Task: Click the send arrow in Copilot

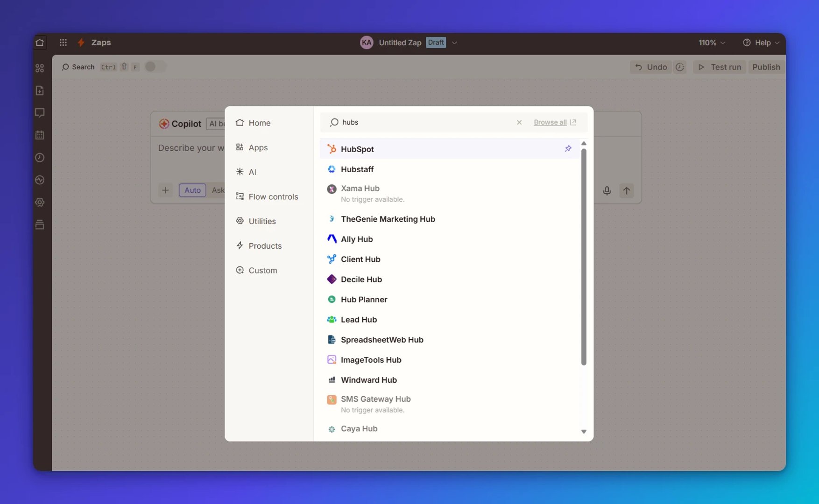Action: 627,190
